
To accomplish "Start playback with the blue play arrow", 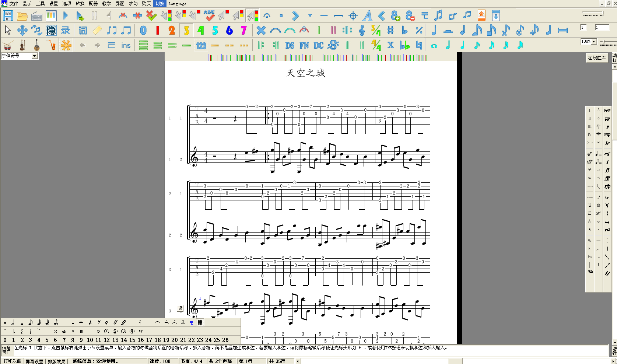I will (x=66, y=16).
